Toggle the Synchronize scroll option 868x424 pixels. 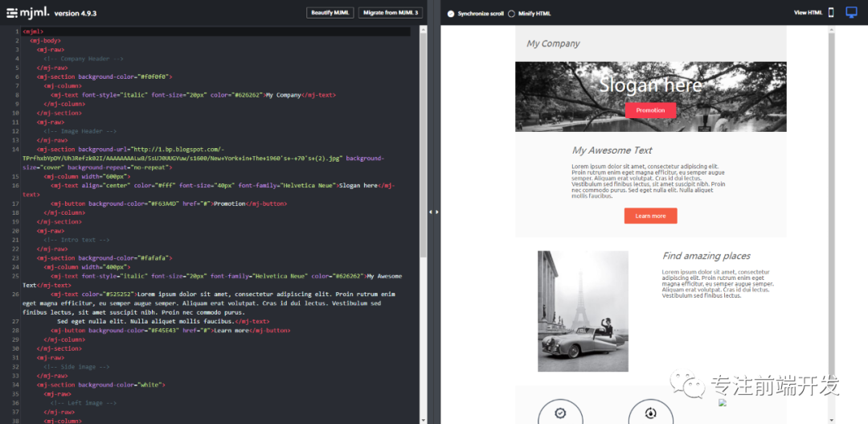tap(451, 14)
